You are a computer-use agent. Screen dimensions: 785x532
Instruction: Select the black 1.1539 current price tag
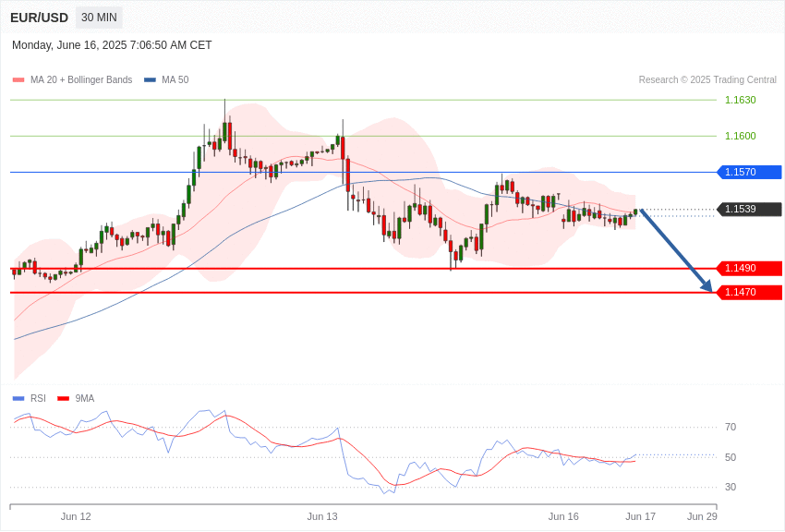tap(750, 209)
